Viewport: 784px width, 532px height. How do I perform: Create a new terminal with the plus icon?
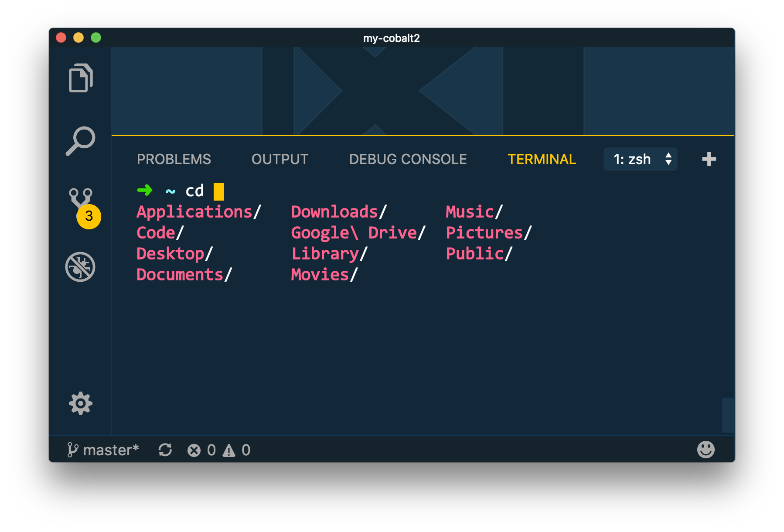(x=709, y=159)
